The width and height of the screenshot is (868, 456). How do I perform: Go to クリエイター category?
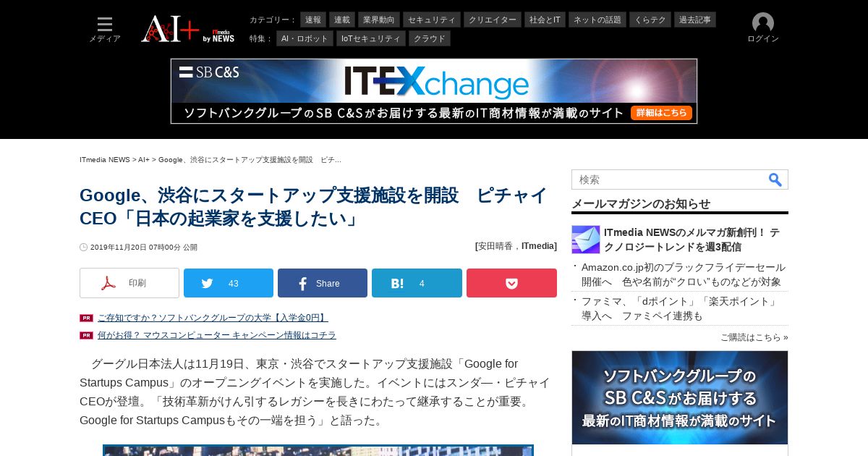coord(493,20)
